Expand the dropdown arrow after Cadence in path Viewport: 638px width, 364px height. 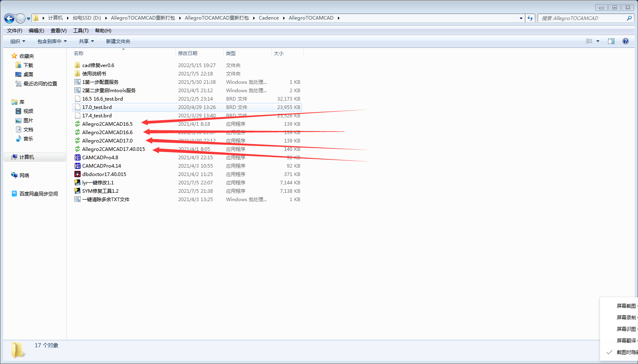tap(284, 18)
